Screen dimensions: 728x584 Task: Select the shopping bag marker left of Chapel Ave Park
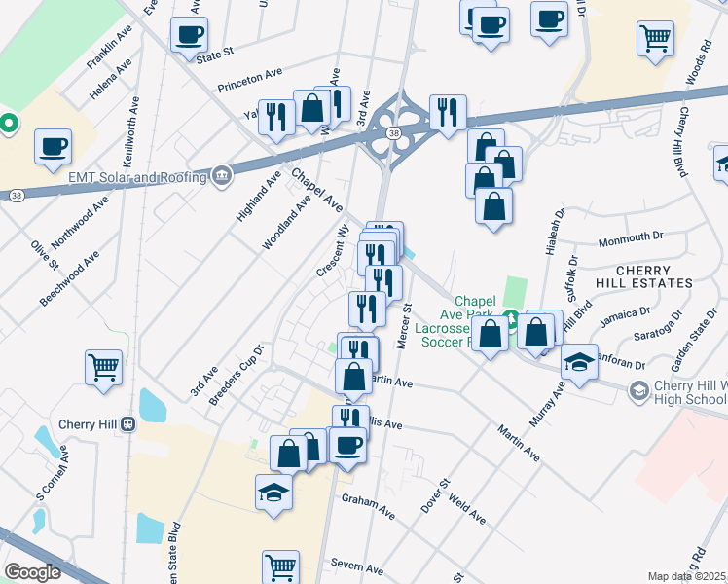coord(490,337)
